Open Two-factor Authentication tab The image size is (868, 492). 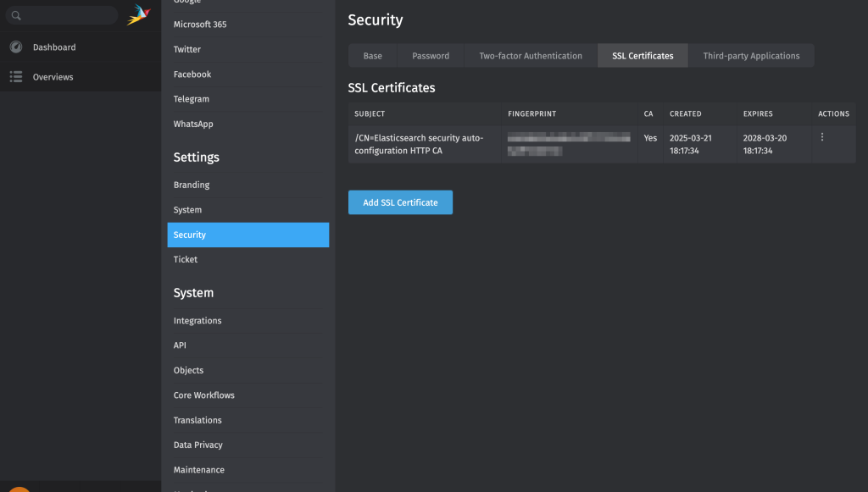(531, 56)
